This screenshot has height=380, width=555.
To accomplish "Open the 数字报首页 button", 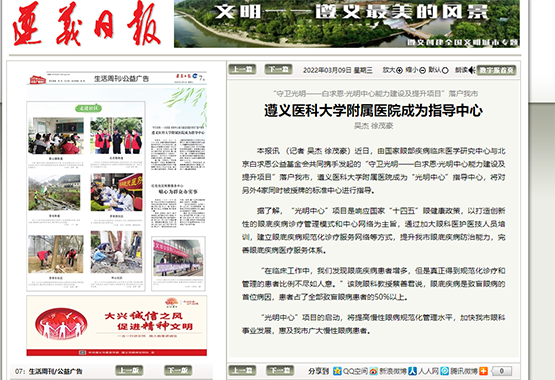I will 496,70.
